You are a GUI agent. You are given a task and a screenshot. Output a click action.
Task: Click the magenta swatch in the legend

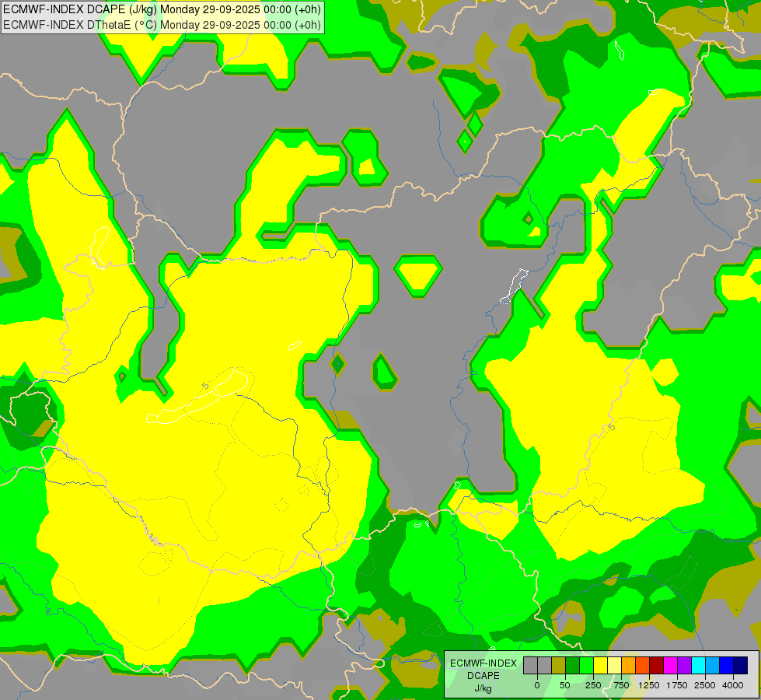click(x=670, y=665)
